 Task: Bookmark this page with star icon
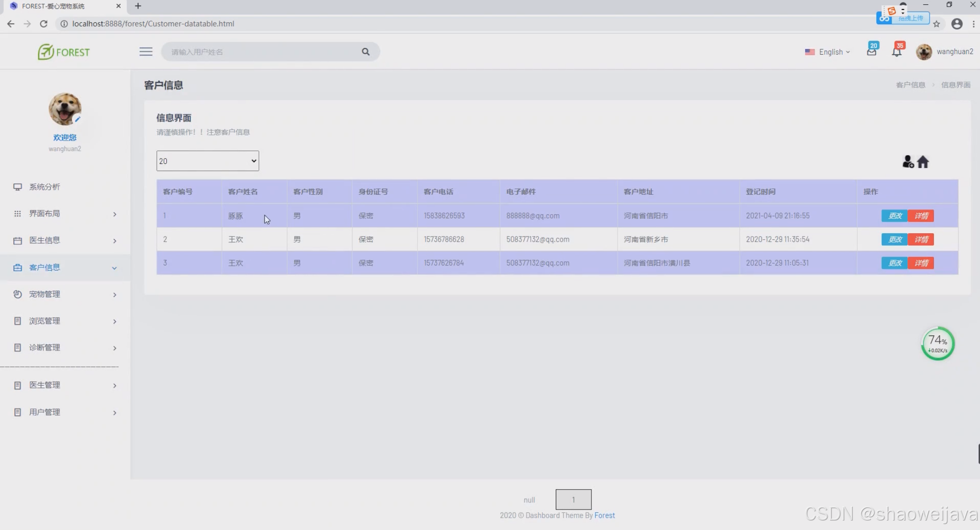(x=936, y=24)
